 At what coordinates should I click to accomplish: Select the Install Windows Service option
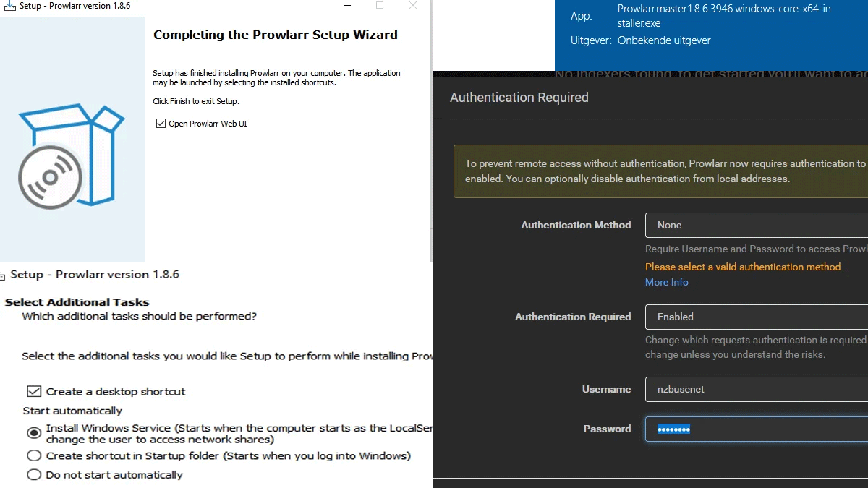pos(33,433)
